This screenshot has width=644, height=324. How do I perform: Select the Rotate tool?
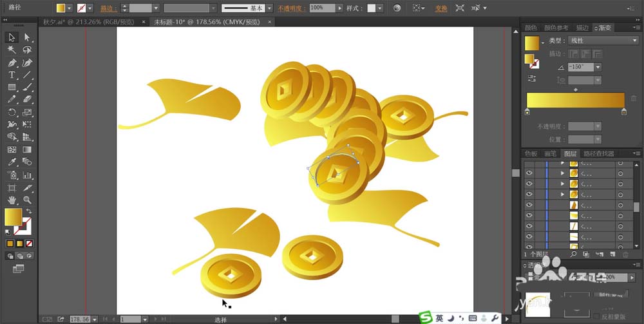tap(12, 112)
